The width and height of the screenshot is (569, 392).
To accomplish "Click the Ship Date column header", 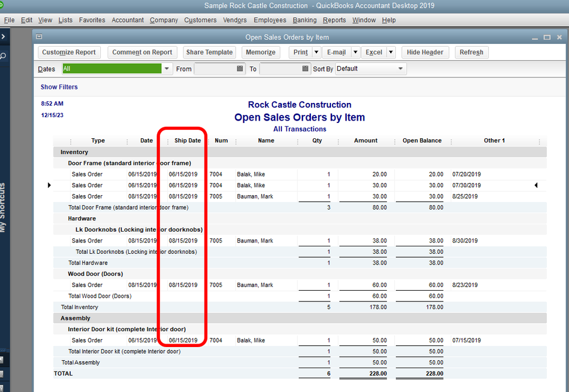I will click(x=187, y=141).
